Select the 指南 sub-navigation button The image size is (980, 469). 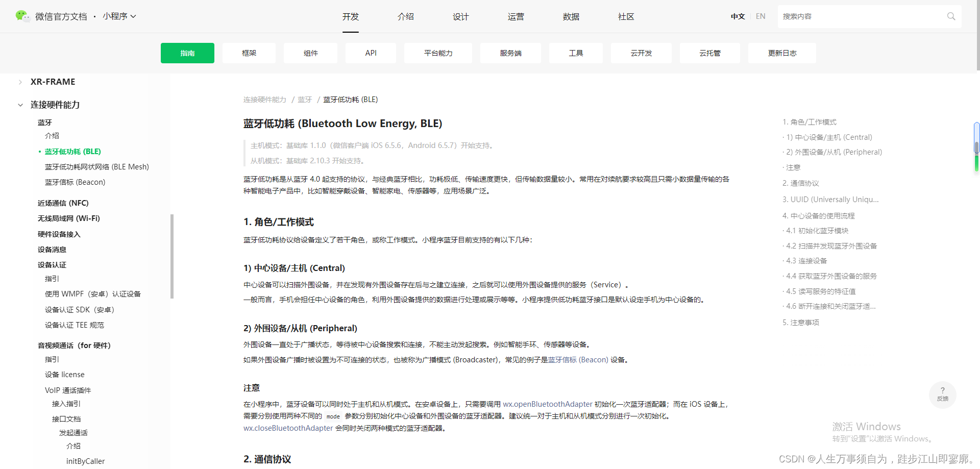[187, 53]
